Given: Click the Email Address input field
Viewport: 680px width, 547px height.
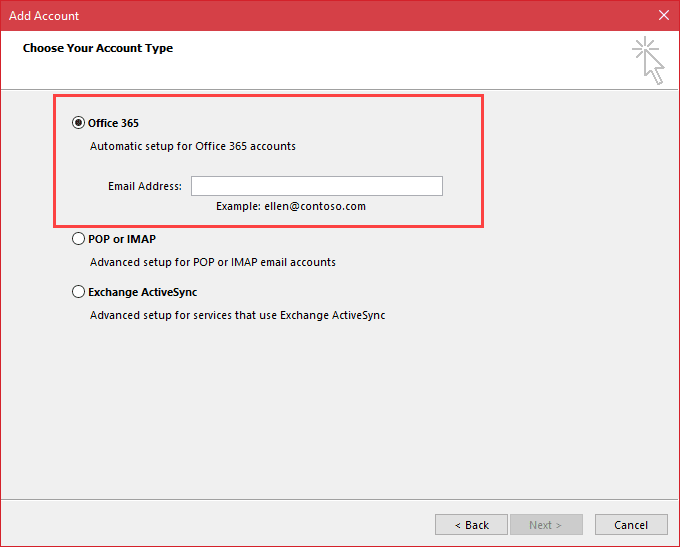Looking at the screenshot, I should (x=317, y=186).
